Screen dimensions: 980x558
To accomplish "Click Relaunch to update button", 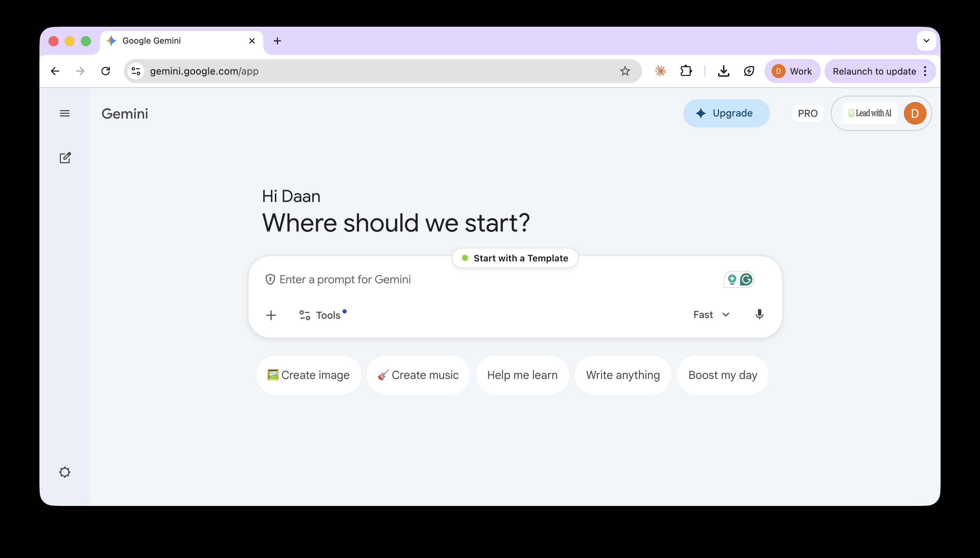I will point(874,71).
